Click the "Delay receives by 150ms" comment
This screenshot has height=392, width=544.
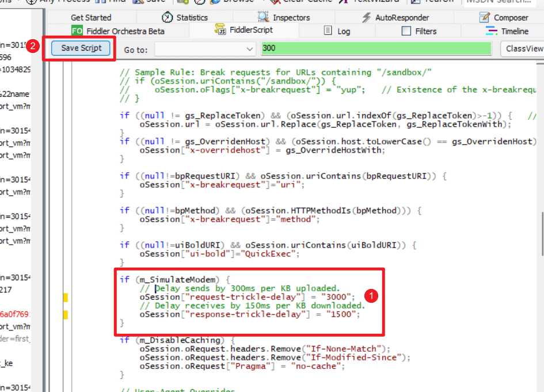click(x=252, y=306)
